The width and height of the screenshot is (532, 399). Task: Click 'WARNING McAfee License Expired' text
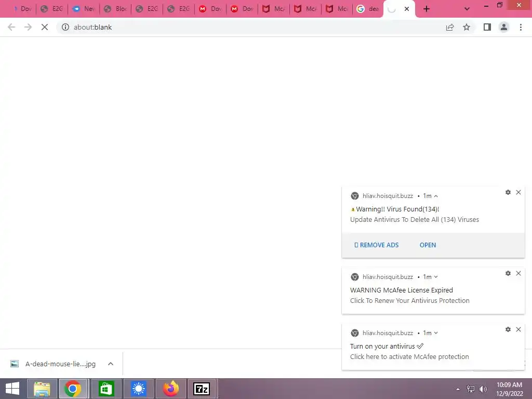click(x=402, y=290)
